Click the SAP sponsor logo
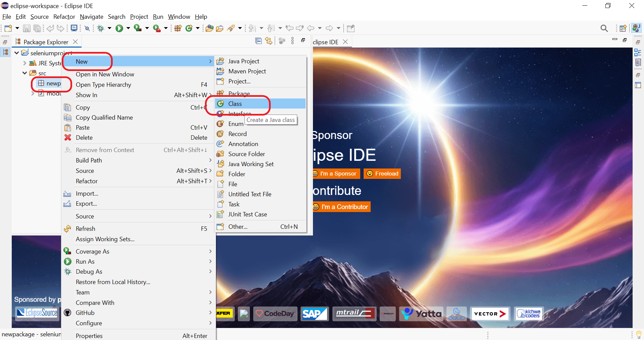644x340 pixels. point(314,314)
